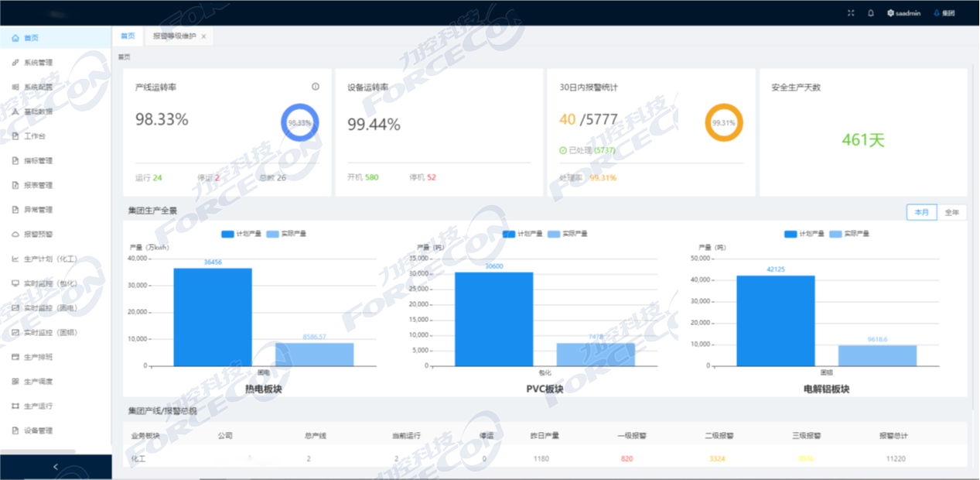The height and width of the screenshot is (480, 980).
Task: Click the fullscreen toggle icon in header
Action: tap(851, 13)
